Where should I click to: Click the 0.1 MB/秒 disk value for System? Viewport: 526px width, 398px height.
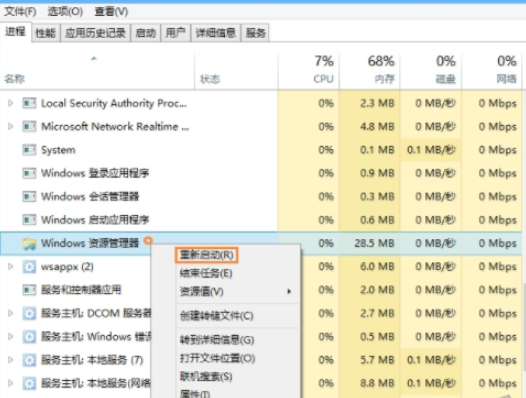click(431, 150)
